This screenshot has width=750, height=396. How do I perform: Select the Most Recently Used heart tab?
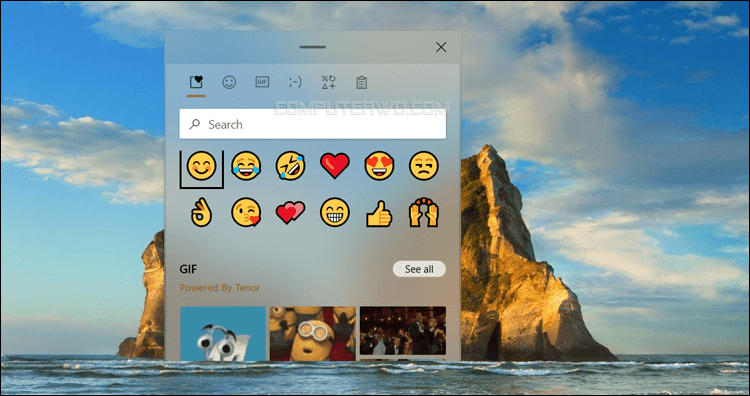[x=196, y=82]
